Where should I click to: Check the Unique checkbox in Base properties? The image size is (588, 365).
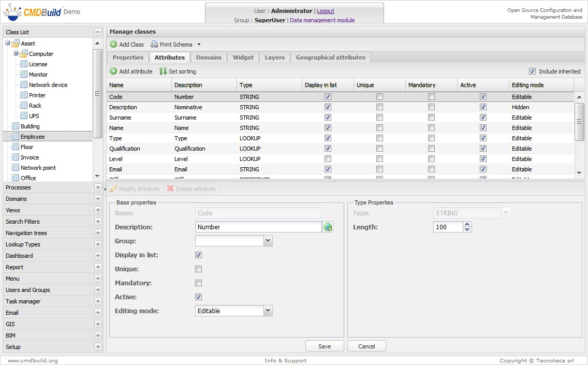[x=198, y=269]
